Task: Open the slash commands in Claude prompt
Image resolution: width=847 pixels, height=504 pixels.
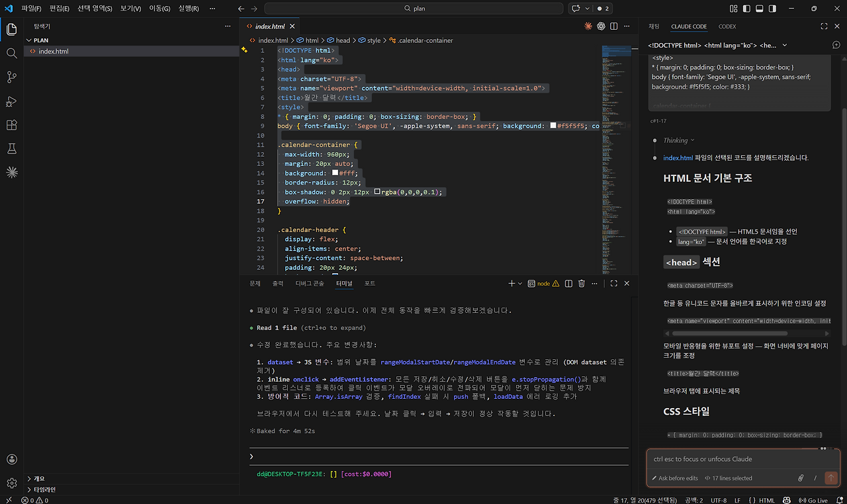Action: tap(815, 478)
